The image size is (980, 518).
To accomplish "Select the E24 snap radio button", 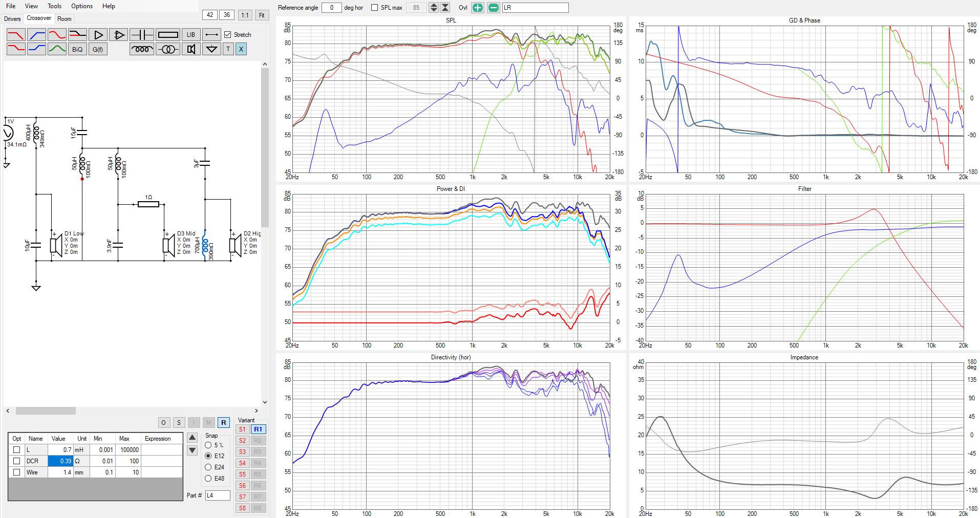I will (x=208, y=467).
